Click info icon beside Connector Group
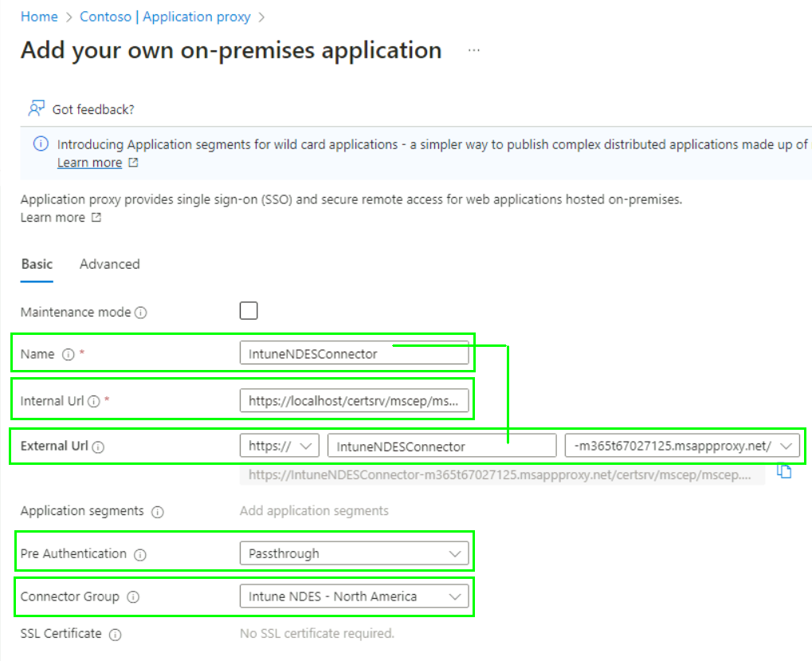This screenshot has height=661, width=812. (133, 597)
